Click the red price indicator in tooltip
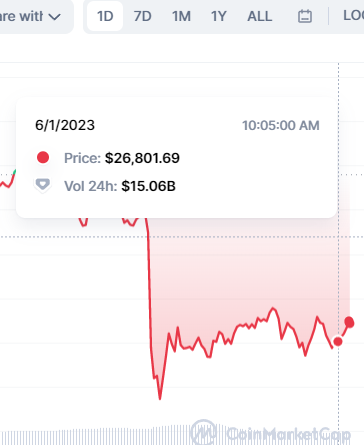 tap(43, 157)
